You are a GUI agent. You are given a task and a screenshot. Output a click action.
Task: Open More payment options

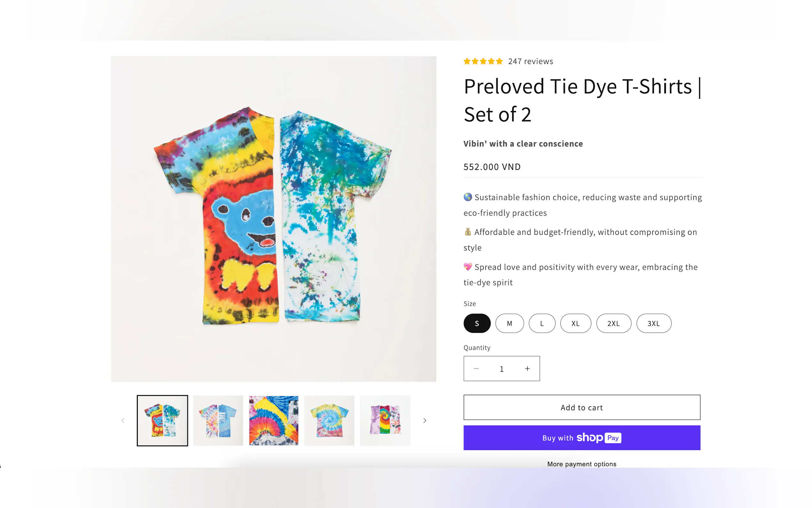pyautogui.click(x=582, y=464)
